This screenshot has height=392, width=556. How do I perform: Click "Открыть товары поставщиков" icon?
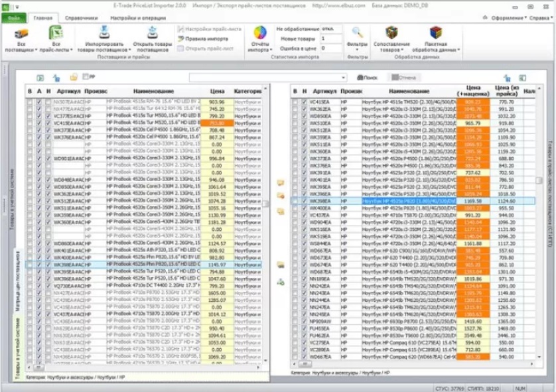(152, 34)
